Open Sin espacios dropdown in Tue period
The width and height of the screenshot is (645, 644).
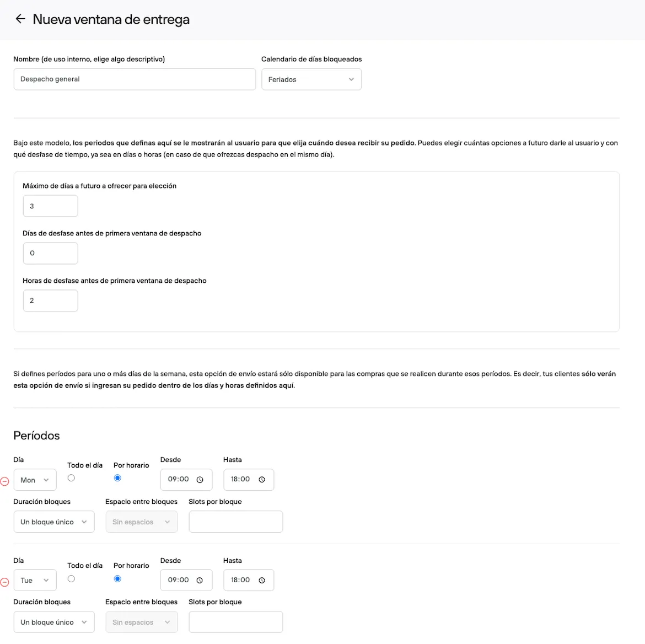coord(142,622)
